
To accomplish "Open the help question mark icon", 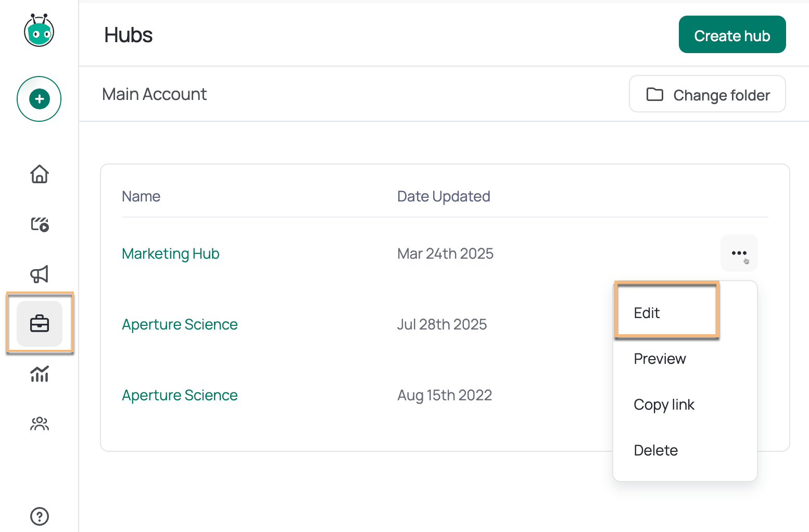I will [x=40, y=516].
